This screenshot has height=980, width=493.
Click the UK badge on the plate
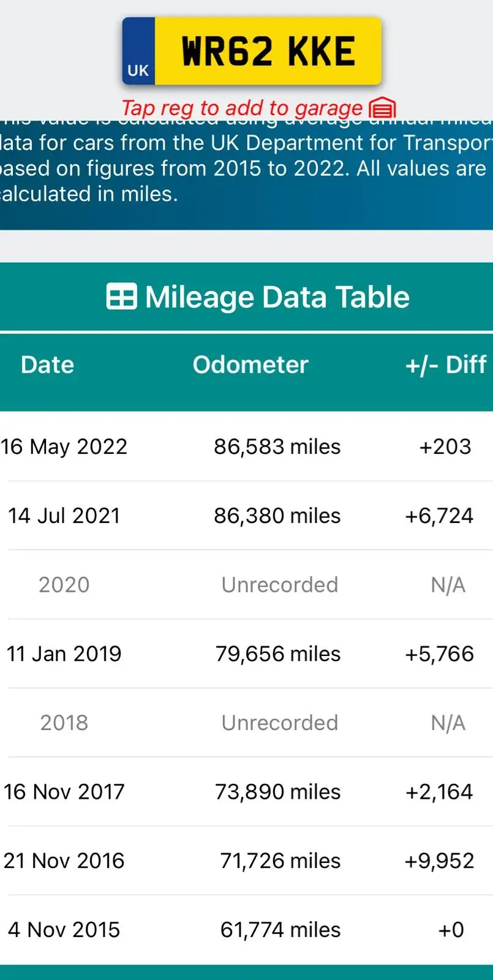tap(138, 70)
